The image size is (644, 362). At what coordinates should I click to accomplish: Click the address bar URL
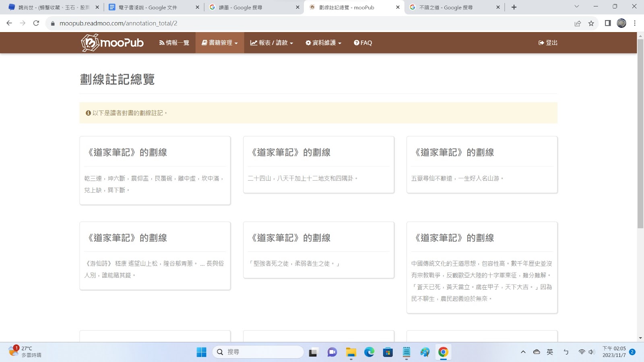coord(118,23)
